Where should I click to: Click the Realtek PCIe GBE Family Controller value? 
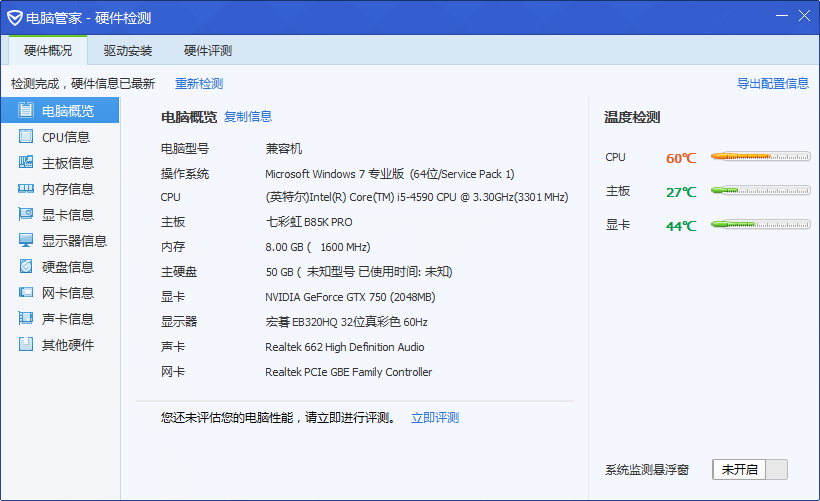[349, 372]
